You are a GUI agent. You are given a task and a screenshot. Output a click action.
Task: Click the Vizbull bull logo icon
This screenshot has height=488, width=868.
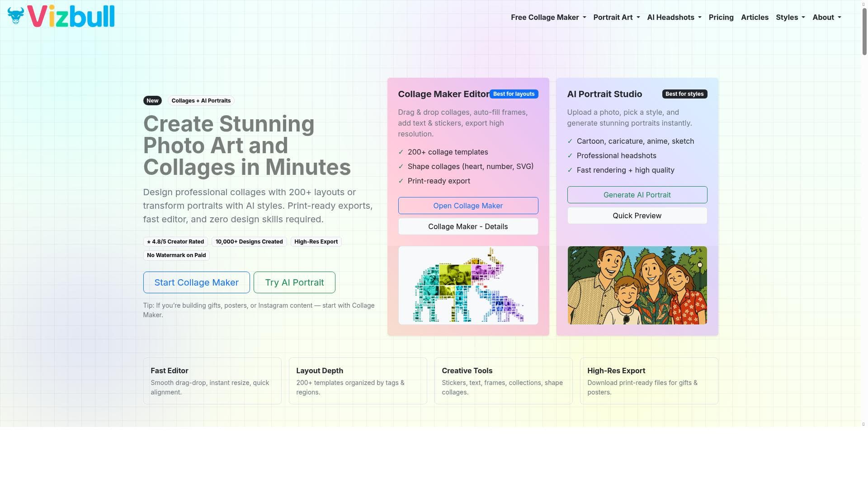click(16, 16)
